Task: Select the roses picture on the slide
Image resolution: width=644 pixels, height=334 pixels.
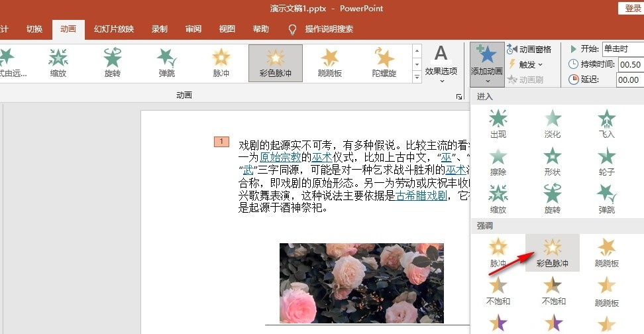Action: click(361, 283)
